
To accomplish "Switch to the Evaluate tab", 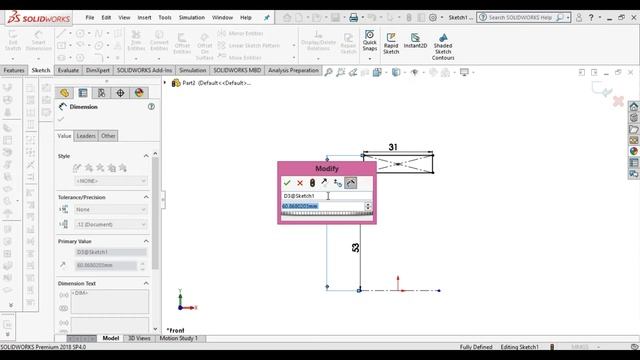I will [x=68, y=70].
